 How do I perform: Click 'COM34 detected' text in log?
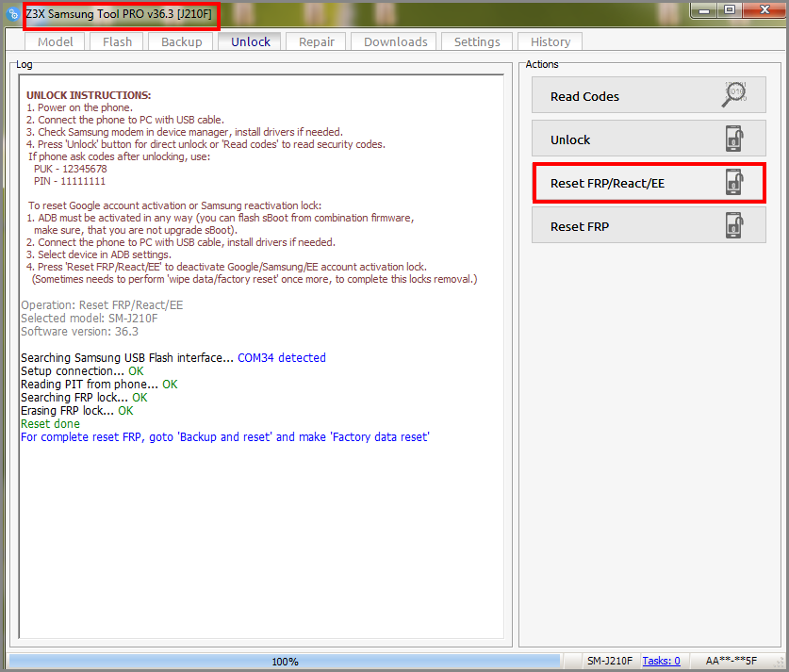coord(281,357)
